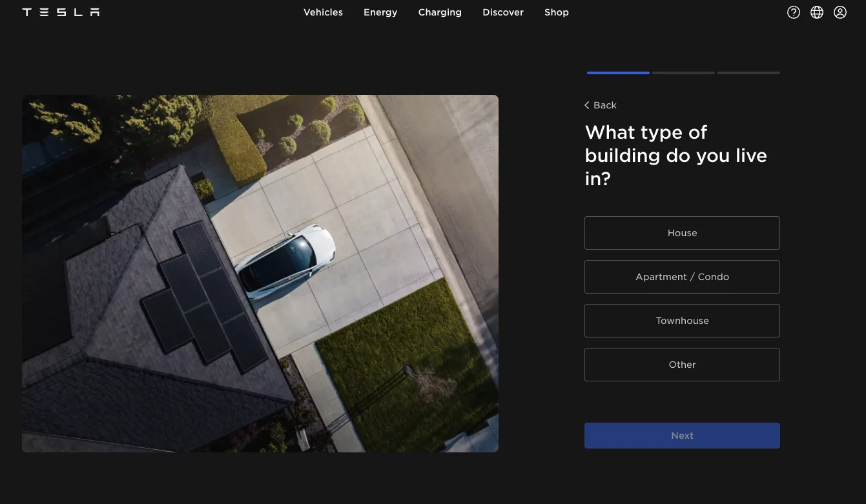Click the question heading about building type
The width and height of the screenshot is (866, 504).
[x=676, y=156]
